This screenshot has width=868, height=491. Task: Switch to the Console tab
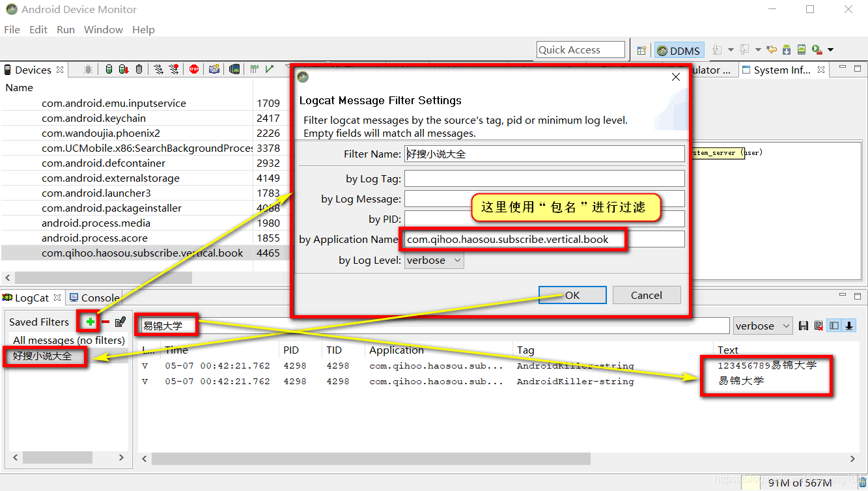coord(95,298)
